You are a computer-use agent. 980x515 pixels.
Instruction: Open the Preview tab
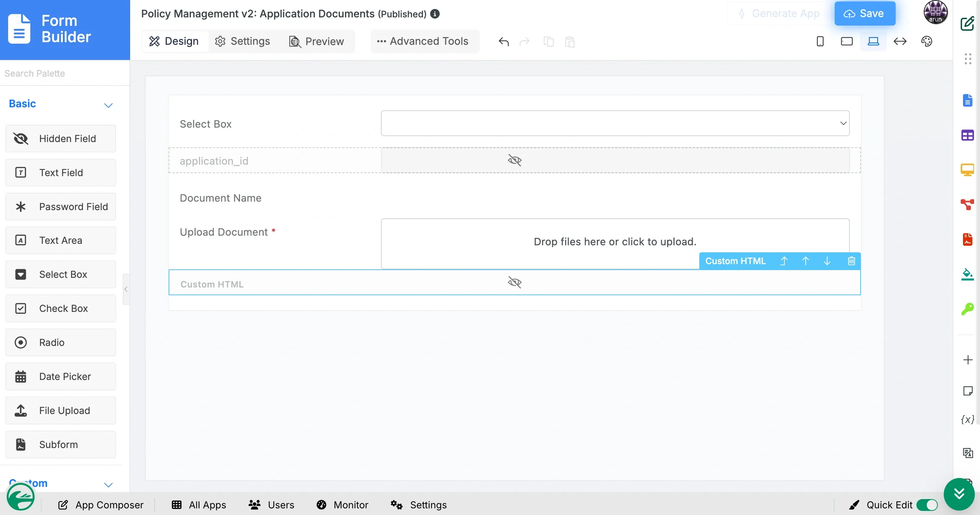pyautogui.click(x=316, y=41)
